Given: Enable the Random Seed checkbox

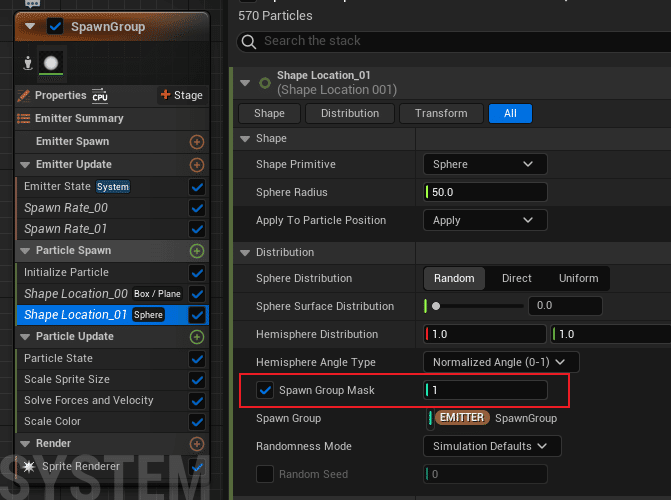Looking at the screenshot, I should 265,474.
